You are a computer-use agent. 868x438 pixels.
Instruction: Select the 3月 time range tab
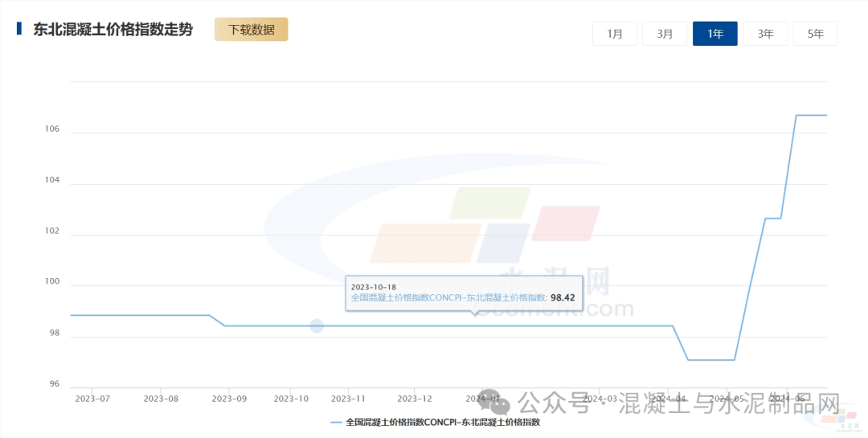click(665, 34)
